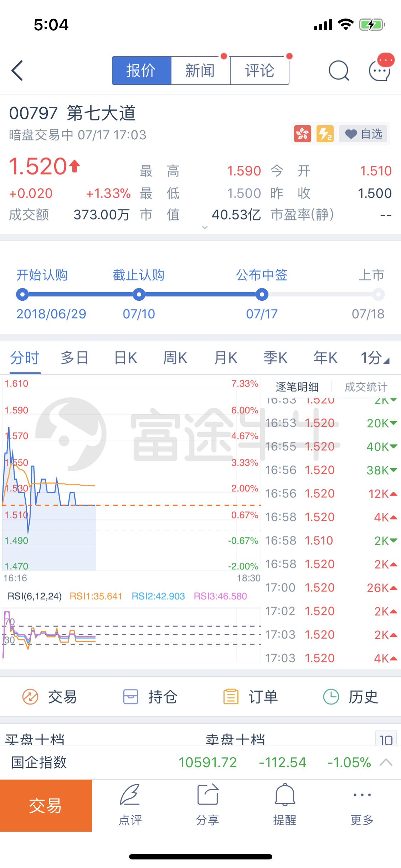Open 订单 orders shortcut
401x868 pixels.
pyautogui.click(x=250, y=697)
